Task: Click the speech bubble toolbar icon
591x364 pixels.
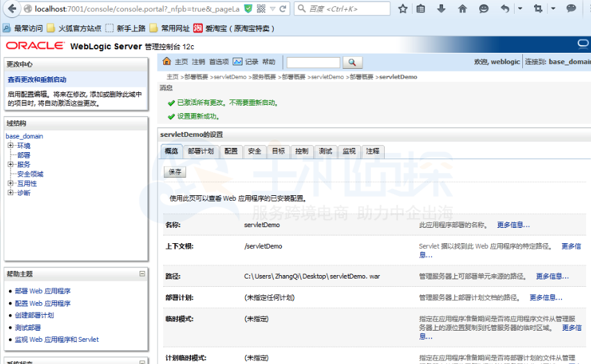Action: point(571,8)
